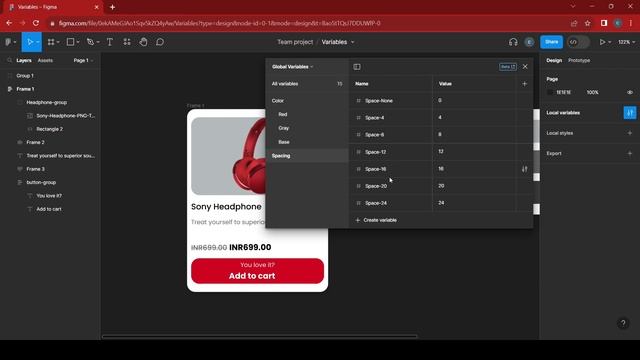640x360 pixels.
Task: Edit Space-16 variable settings icon
Action: pyautogui.click(x=524, y=169)
